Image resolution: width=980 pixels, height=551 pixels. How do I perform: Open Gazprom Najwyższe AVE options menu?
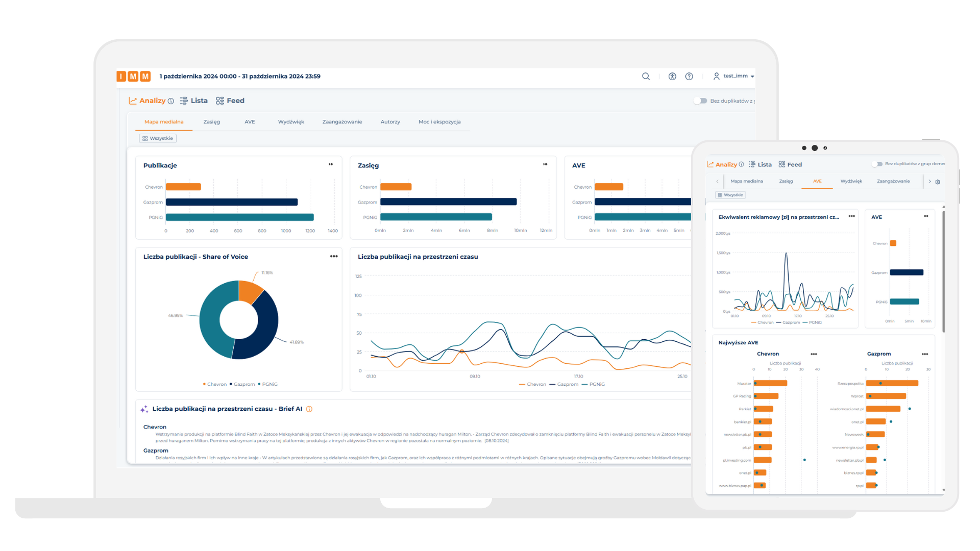925,354
